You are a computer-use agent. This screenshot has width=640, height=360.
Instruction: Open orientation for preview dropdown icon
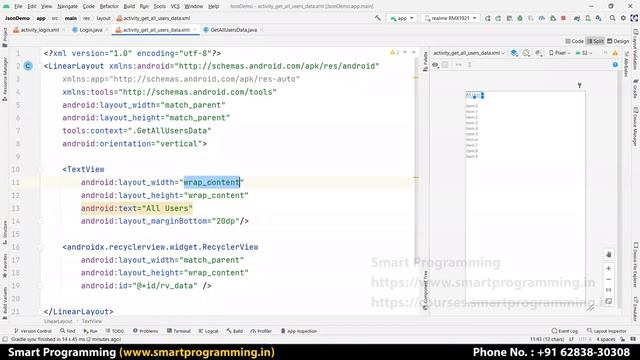527,53
